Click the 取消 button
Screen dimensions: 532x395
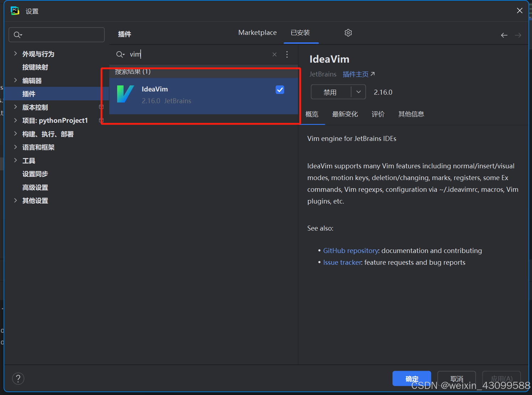[457, 379]
